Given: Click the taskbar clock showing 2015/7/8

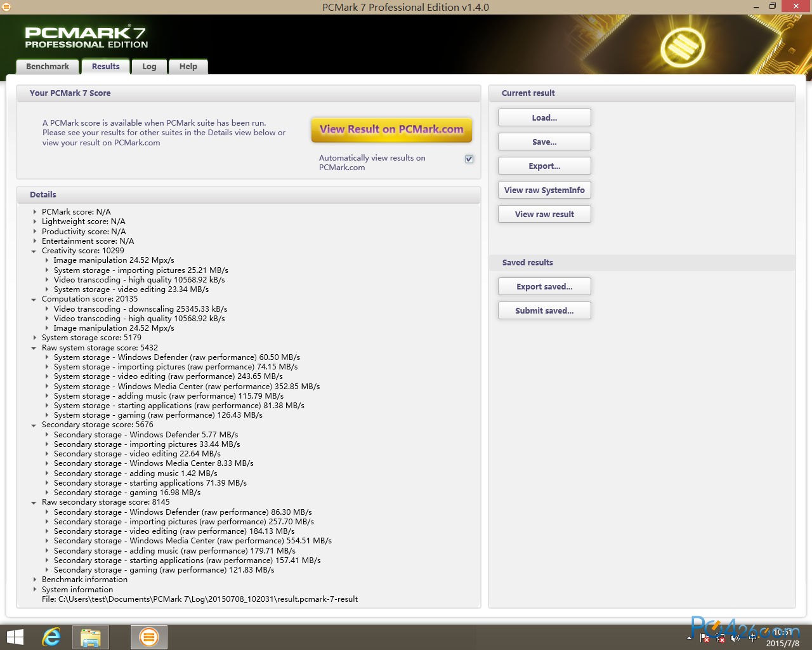Looking at the screenshot, I should 783,637.
